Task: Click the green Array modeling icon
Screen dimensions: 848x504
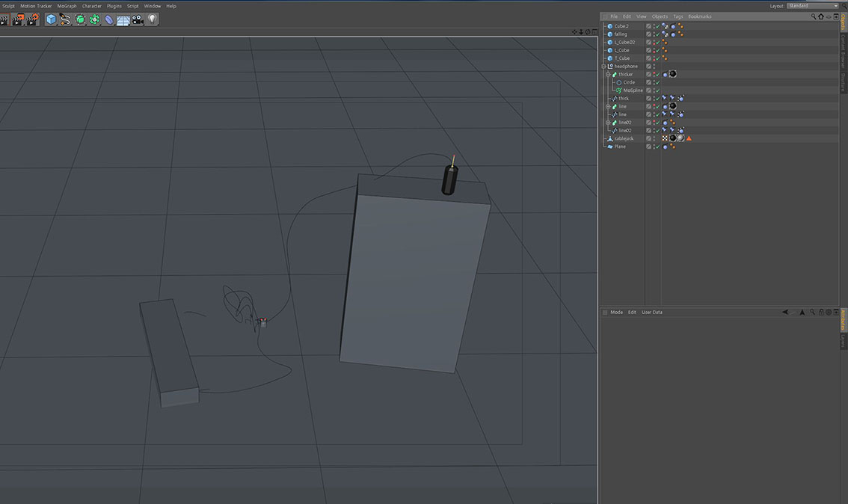Action: [x=95, y=19]
